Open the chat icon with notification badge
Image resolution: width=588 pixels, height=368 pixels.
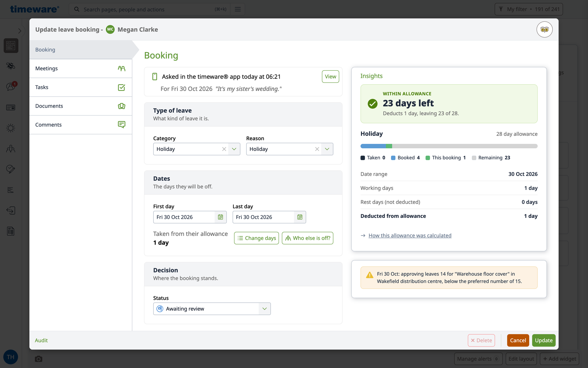point(11,86)
